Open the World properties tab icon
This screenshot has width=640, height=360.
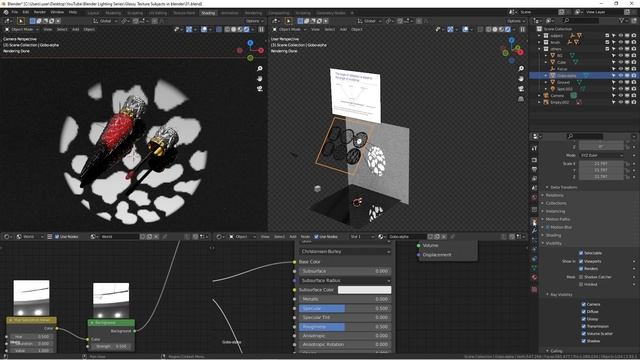click(x=534, y=198)
